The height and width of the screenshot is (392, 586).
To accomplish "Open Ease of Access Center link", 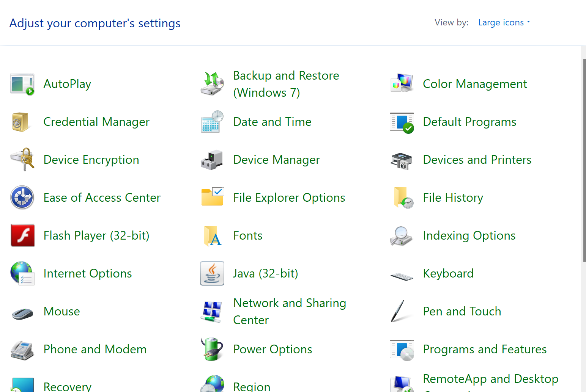I will pyautogui.click(x=102, y=198).
